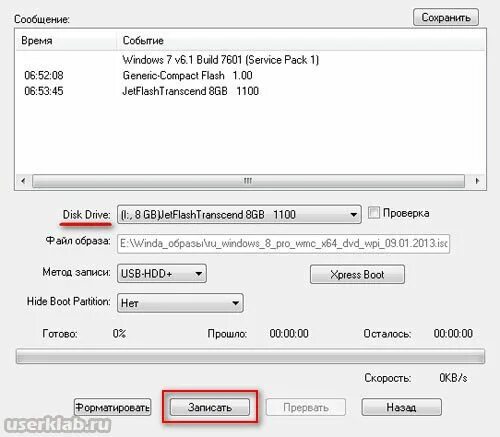Click the Прошло 00:00:00 elapsed time value
Viewport: 500px width, 437px height.
tap(289, 333)
